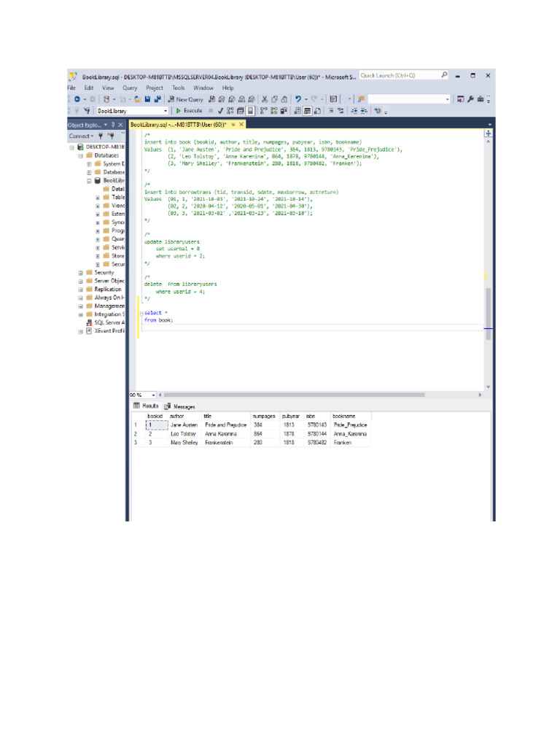This screenshot has width=560, height=747.
Task: Click the Display Estimated Execution Plan icon
Action: 230,111
